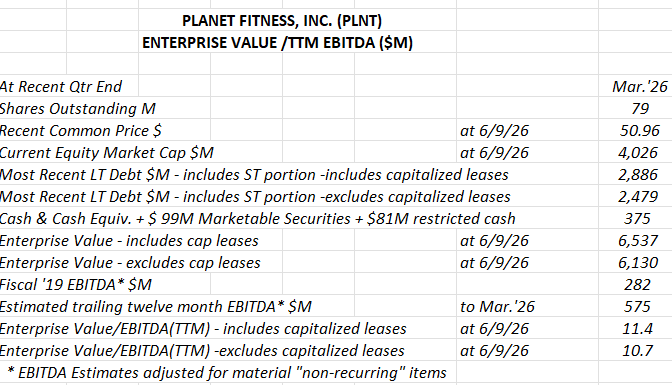Click the 'Current Equity Market Cap $M' label

[107, 153]
